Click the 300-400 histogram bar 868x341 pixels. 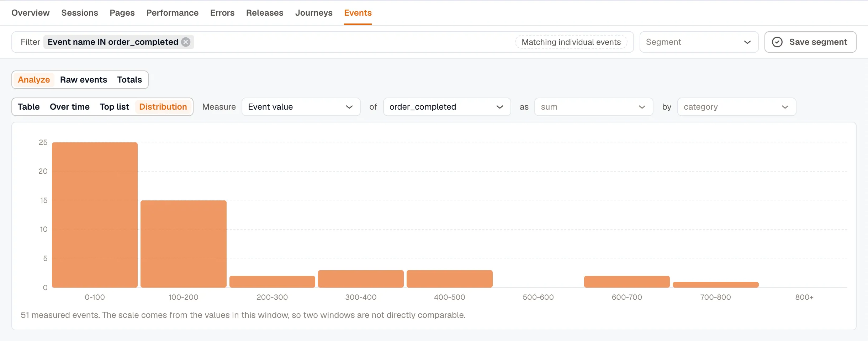coord(361,279)
